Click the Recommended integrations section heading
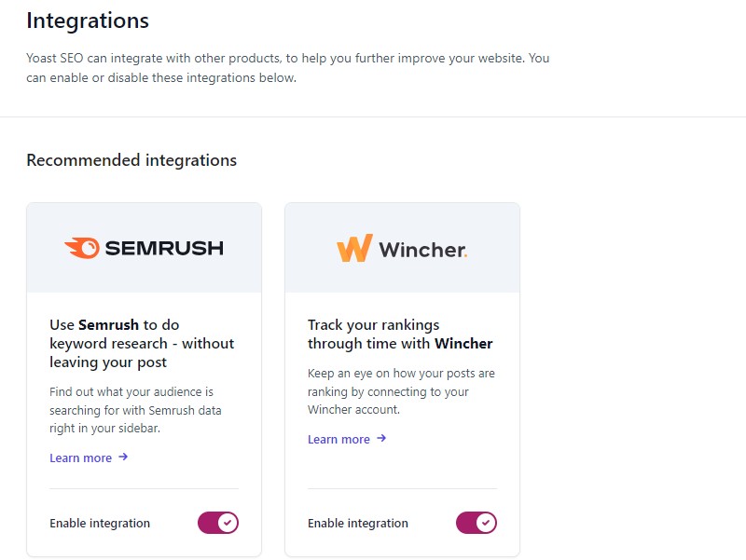Screen dimensions: 746x560 131,160
